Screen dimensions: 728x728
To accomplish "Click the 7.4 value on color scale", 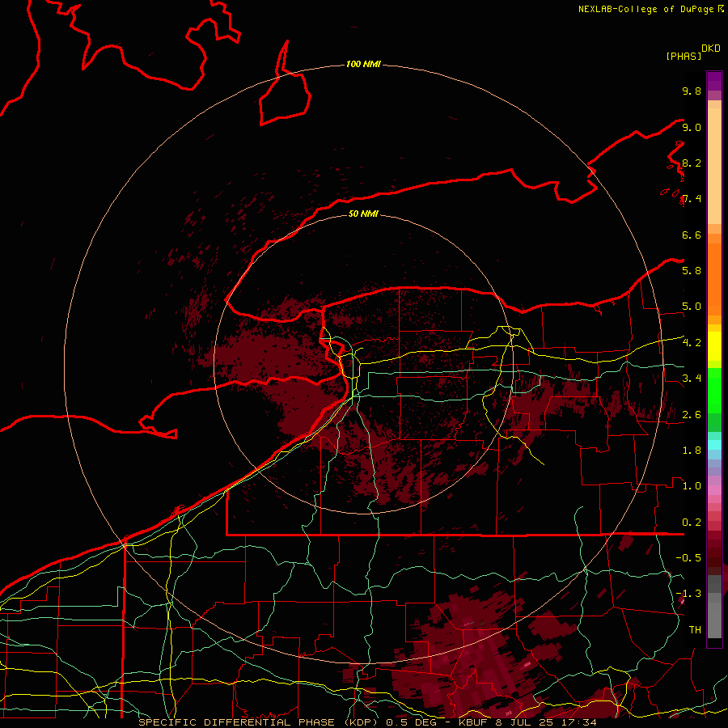I will (692, 199).
